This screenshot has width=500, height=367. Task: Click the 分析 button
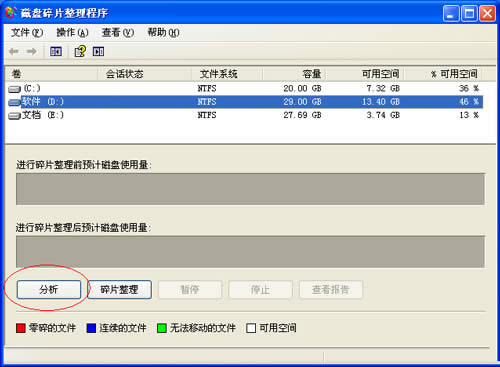pos(49,289)
